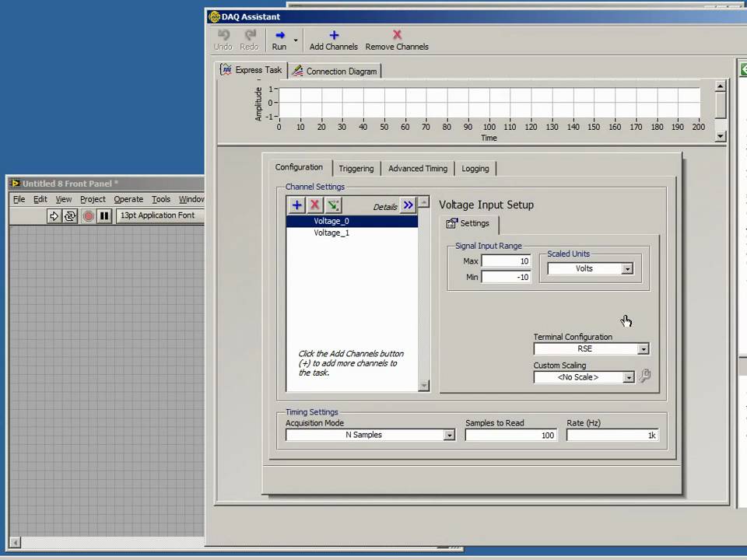
Task: Select the Configuration tab
Action: coord(299,167)
